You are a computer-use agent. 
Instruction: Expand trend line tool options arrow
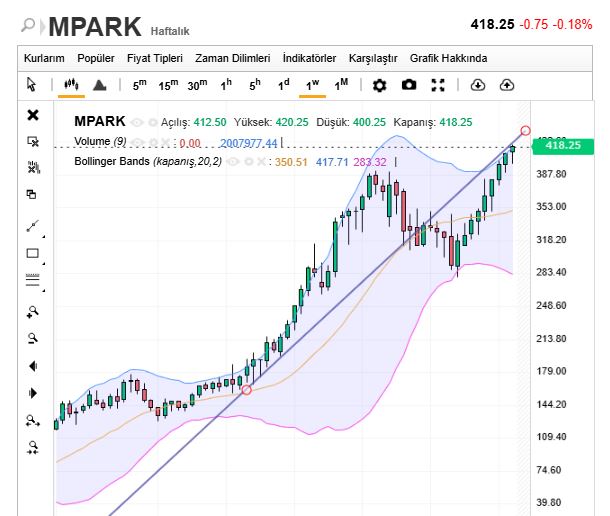tap(44, 237)
